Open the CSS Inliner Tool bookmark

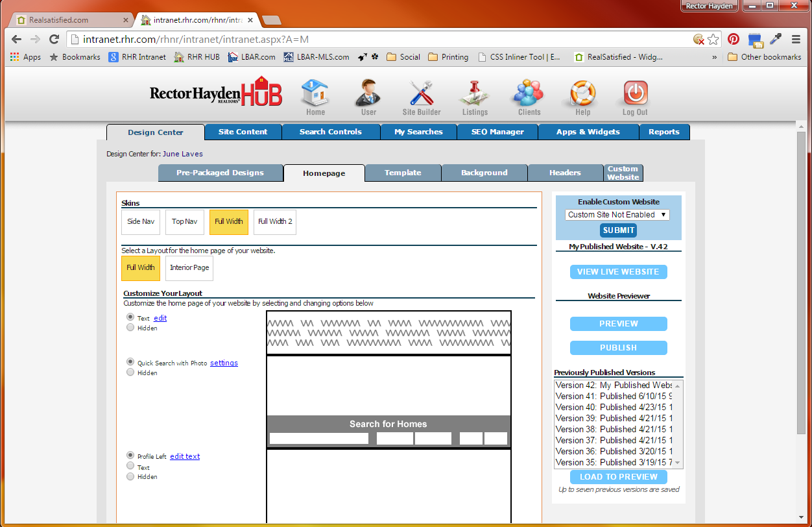(x=519, y=57)
